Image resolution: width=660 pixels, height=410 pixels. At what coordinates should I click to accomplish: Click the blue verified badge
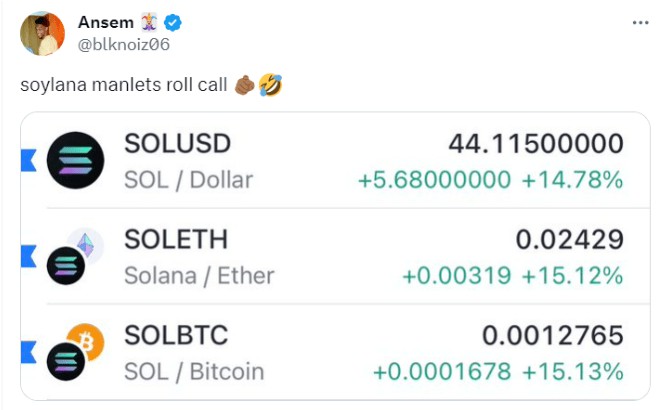coord(173,22)
